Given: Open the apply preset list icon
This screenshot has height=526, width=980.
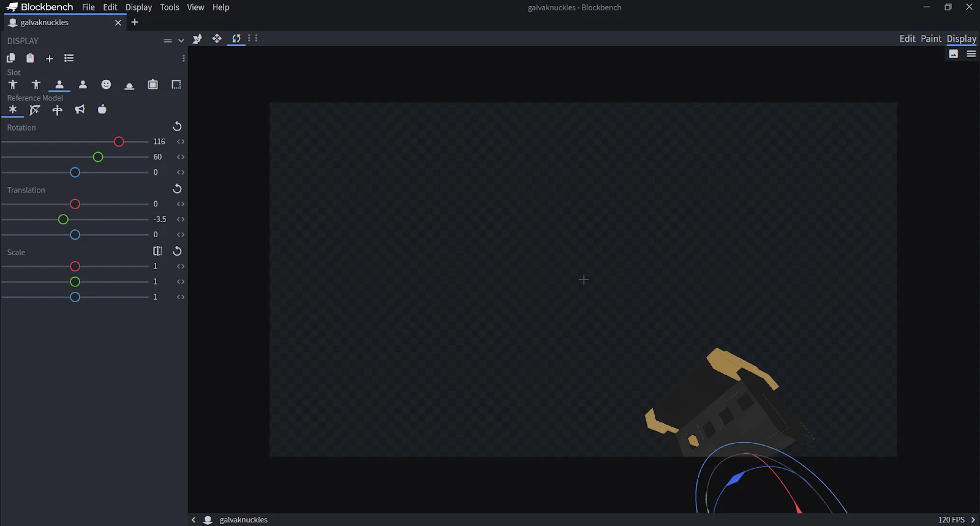Looking at the screenshot, I should (69, 58).
